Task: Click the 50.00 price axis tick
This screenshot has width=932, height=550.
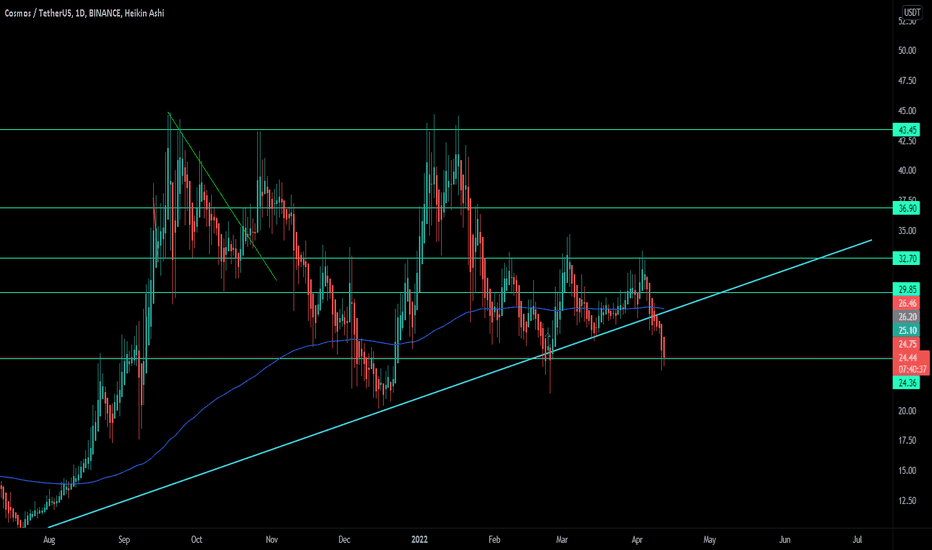Action: [x=906, y=51]
